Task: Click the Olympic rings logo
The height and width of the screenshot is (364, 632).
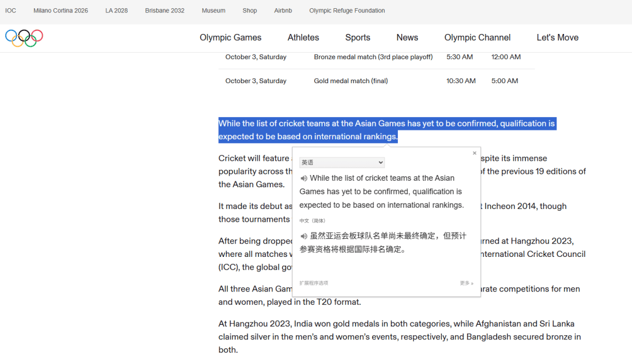Action: pos(24,38)
